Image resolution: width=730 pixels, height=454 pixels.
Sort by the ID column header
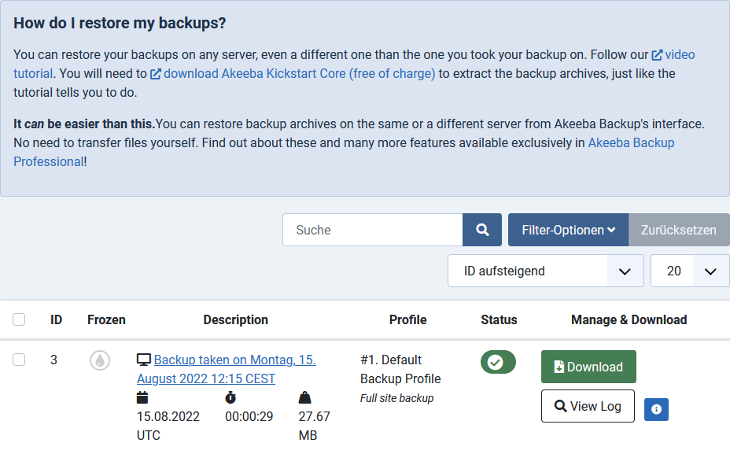pos(56,320)
